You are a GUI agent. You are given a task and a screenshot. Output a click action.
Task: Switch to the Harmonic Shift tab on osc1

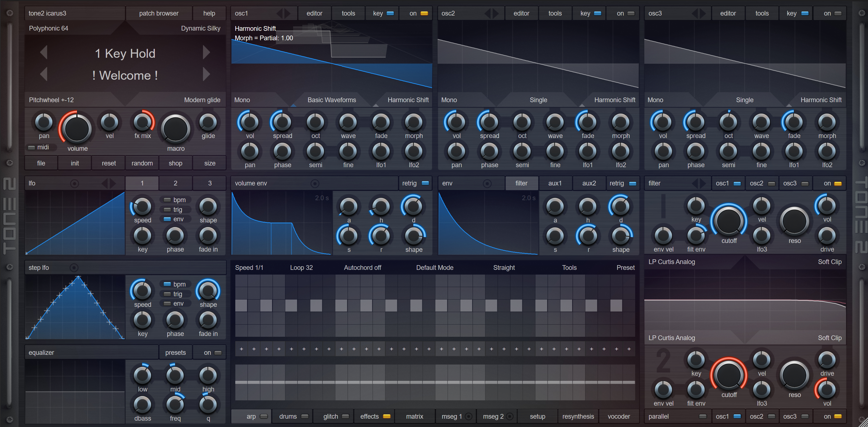(x=408, y=100)
